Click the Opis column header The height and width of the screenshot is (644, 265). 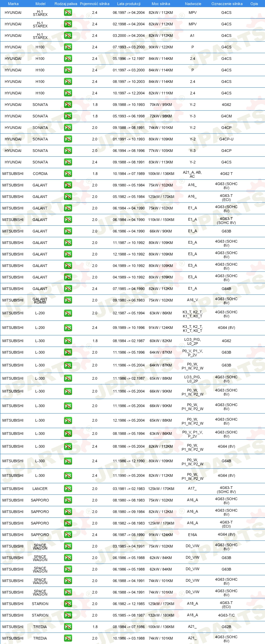tap(254, 4)
